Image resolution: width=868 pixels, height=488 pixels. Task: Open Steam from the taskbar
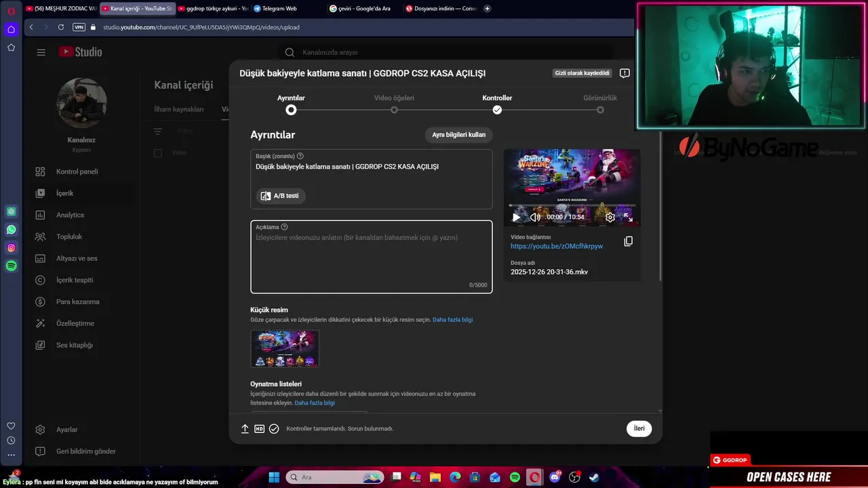point(594,477)
